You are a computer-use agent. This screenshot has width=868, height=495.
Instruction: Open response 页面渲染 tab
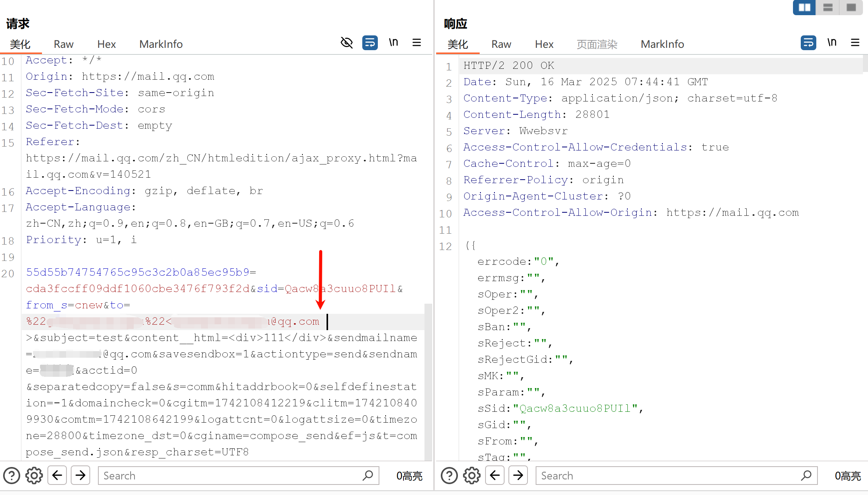click(x=597, y=44)
